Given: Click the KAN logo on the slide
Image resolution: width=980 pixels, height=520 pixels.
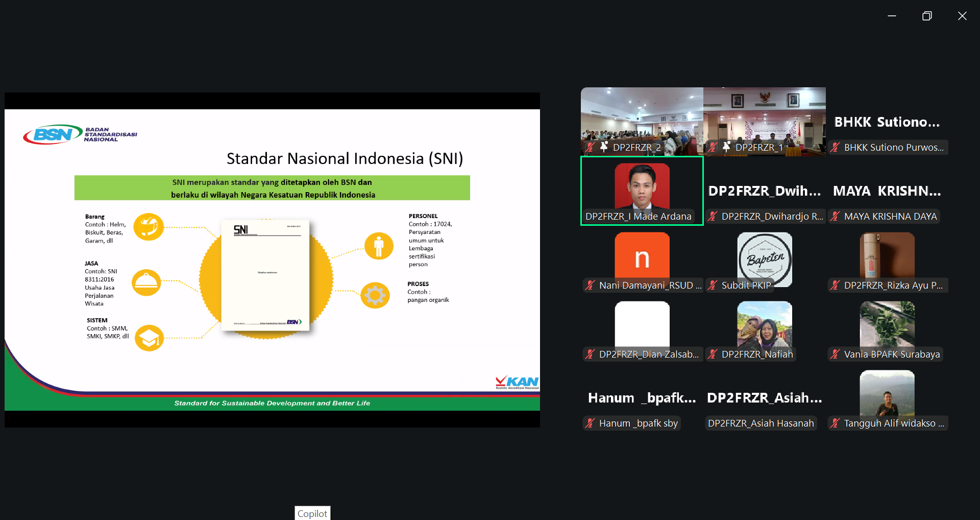Looking at the screenshot, I should [x=517, y=382].
